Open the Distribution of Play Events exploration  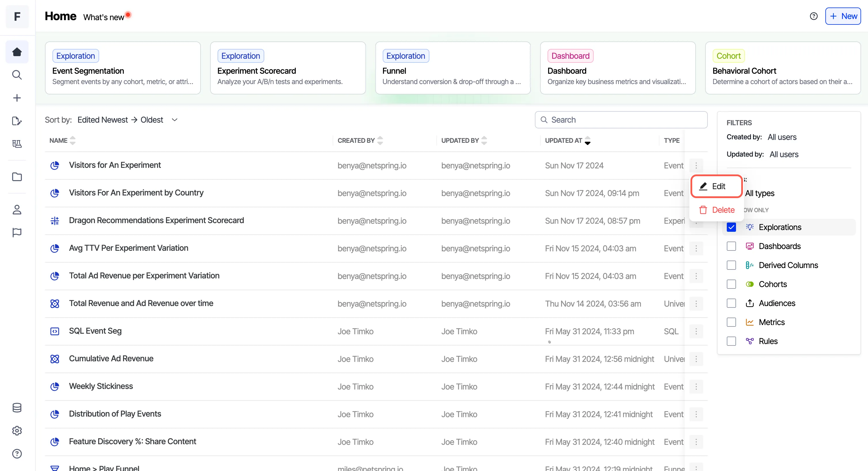point(115,414)
